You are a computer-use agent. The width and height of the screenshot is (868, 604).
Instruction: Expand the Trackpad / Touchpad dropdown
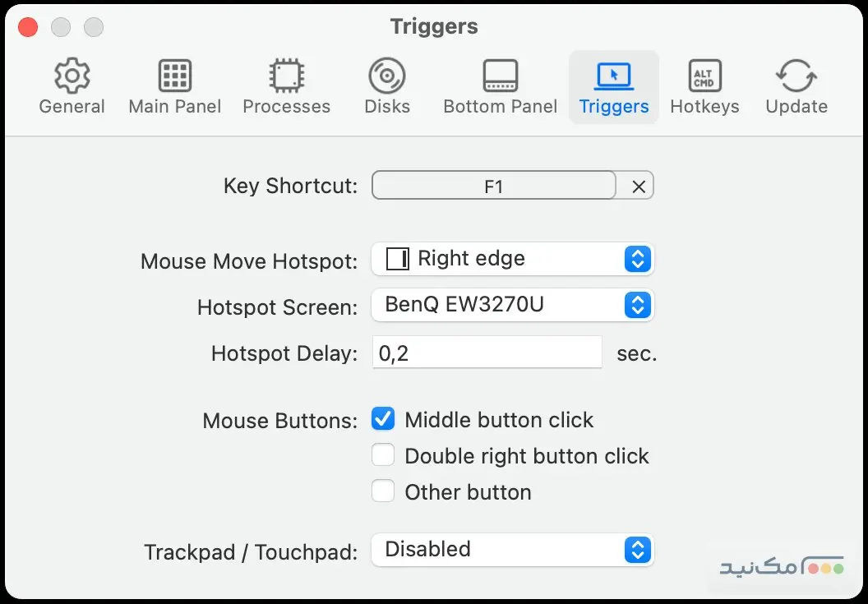(512, 549)
